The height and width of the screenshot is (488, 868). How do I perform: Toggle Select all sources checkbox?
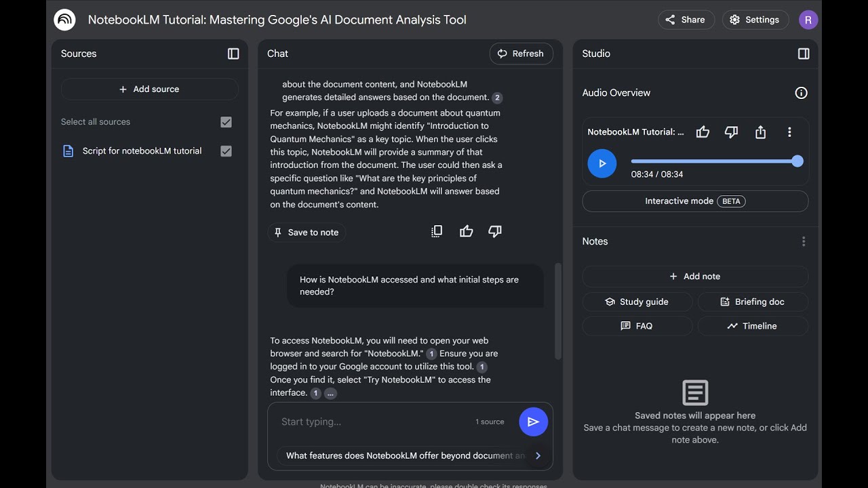point(226,122)
